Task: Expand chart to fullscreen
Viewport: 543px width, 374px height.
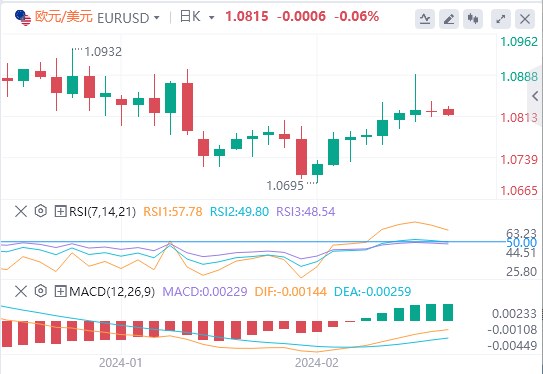Action: pos(501,19)
